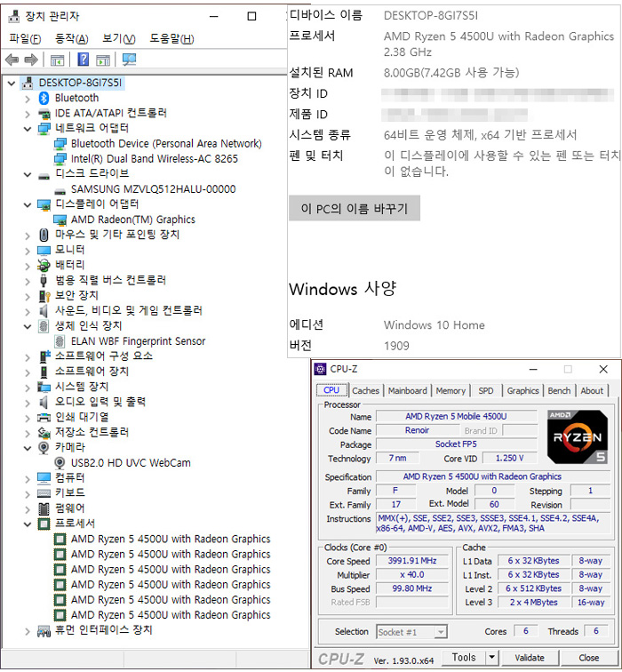Click the USB2.0 HD UVC WebCam icon
The image size is (622, 672).
click(x=60, y=463)
